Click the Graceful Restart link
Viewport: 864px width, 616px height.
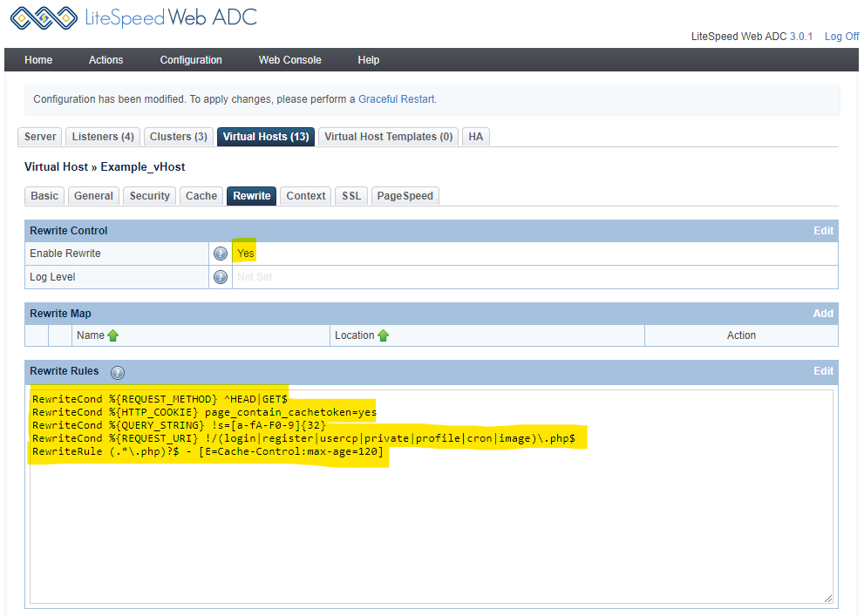coord(396,99)
